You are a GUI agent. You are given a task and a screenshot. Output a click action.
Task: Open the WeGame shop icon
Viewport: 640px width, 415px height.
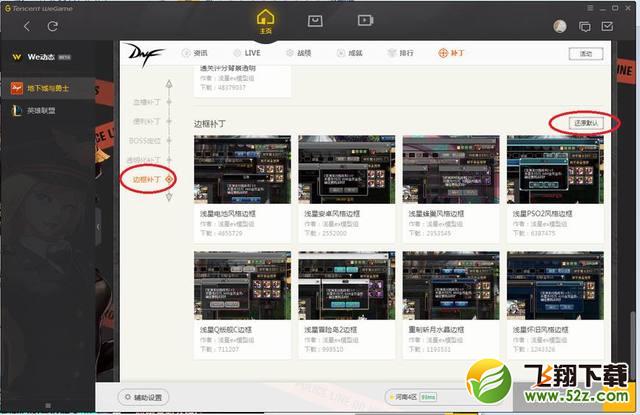[x=315, y=20]
